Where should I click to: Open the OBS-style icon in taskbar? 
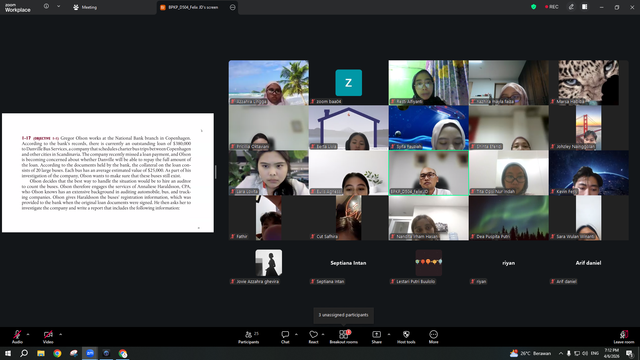pyautogui.click(x=106, y=353)
